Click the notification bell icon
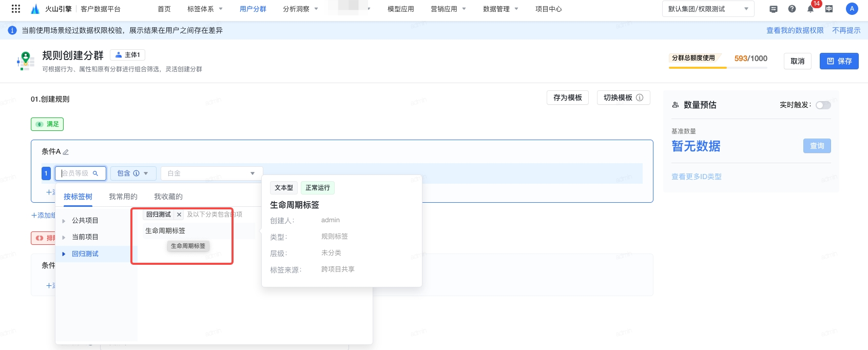The width and height of the screenshot is (868, 350). [x=811, y=9]
